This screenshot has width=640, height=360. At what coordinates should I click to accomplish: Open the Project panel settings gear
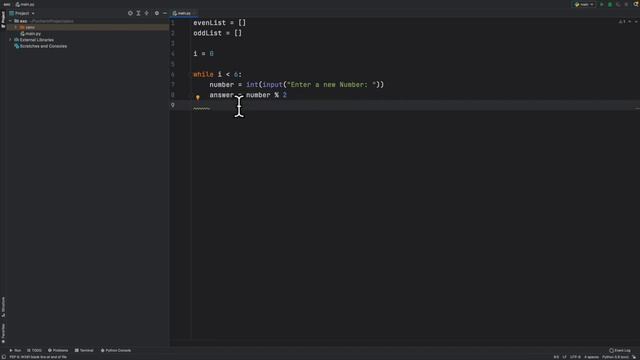click(157, 13)
